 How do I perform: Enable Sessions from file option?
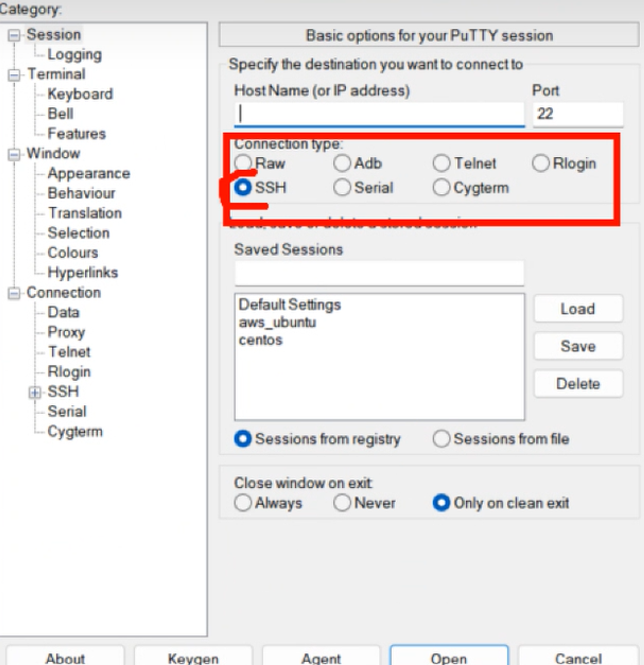coord(441,439)
